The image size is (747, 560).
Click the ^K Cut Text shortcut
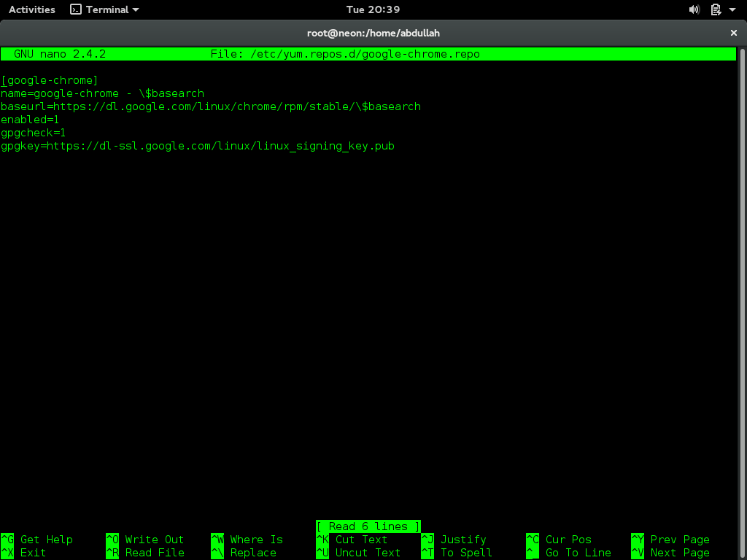coord(352,540)
